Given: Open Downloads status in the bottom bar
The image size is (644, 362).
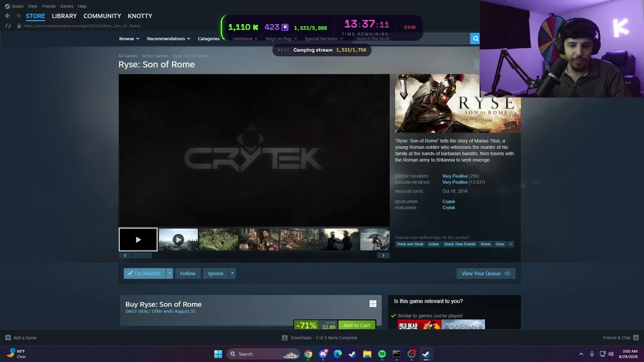Looking at the screenshot, I should pyautogui.click(x=319, y=338).
